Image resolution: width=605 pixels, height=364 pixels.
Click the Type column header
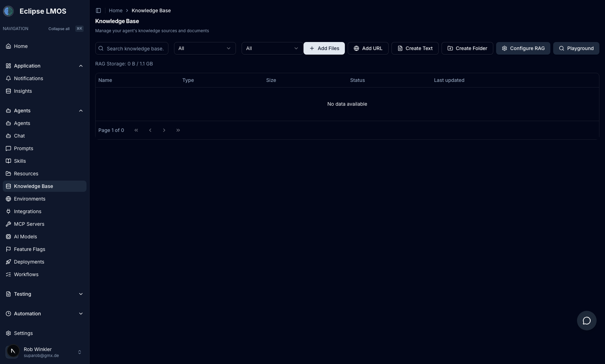(x=188, y=80)
